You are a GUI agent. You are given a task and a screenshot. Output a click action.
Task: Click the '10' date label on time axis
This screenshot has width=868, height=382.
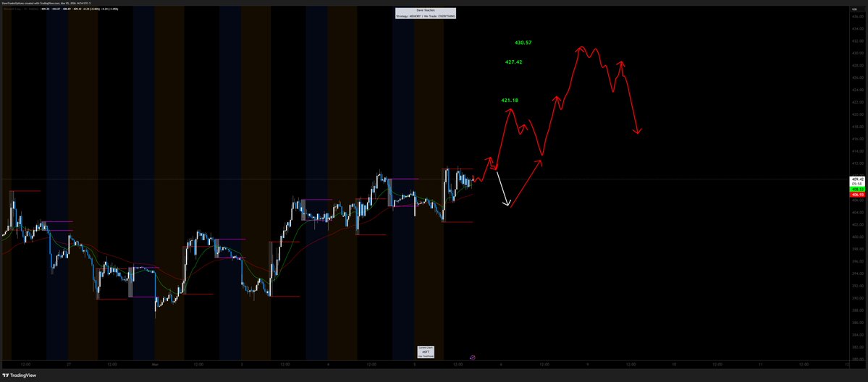674,365
